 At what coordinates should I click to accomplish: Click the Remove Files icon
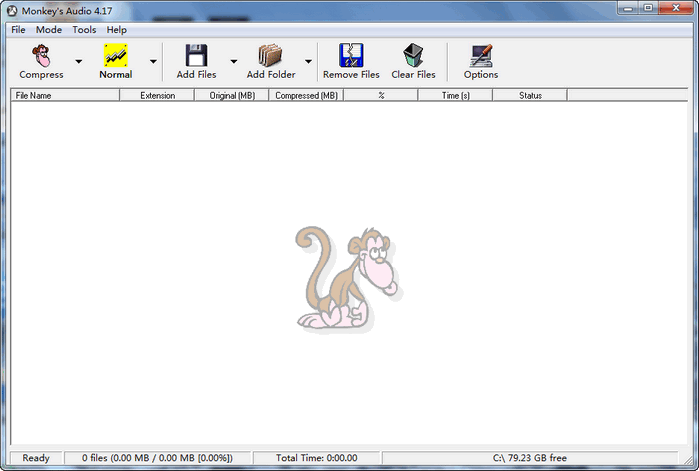[351, 56]
